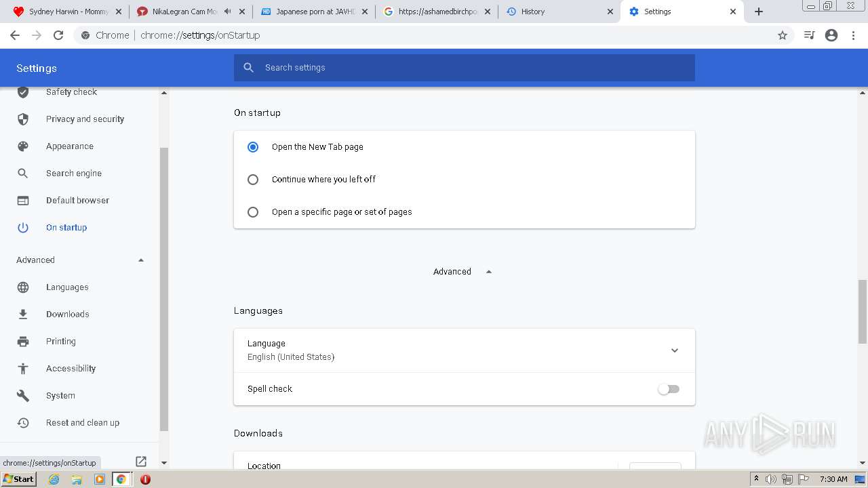Open a new tab with plus button
868x488 pixels.
coord(759,12)
